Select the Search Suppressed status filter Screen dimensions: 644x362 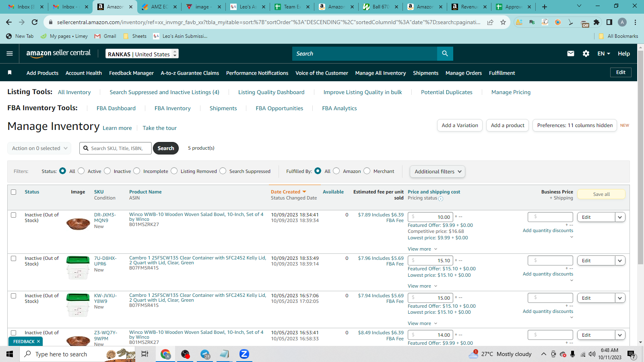coord(223,171)
